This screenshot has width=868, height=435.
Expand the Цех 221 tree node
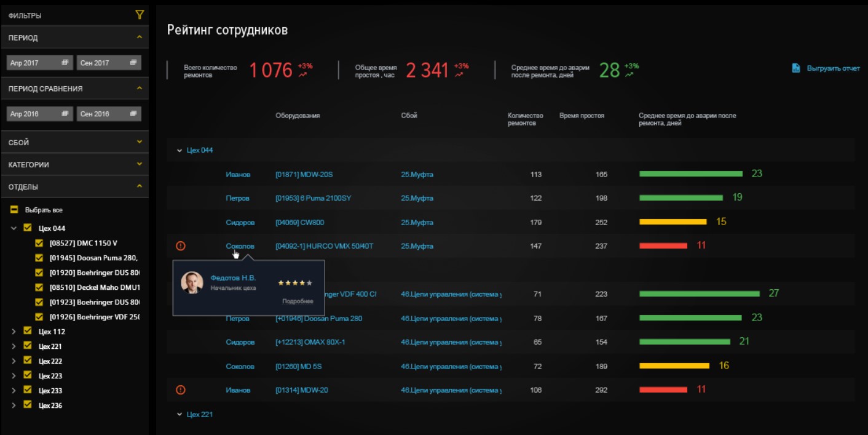[x=14, y=346]
